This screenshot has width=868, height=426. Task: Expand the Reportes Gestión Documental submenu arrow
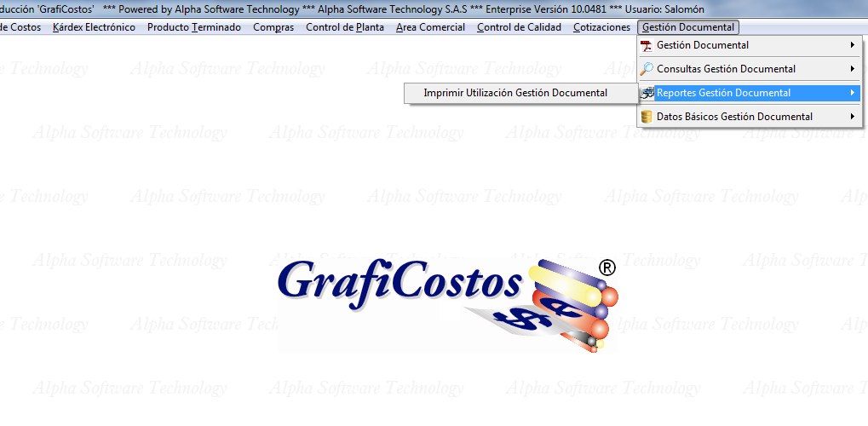pyautogui.click(x=852, y=93)
